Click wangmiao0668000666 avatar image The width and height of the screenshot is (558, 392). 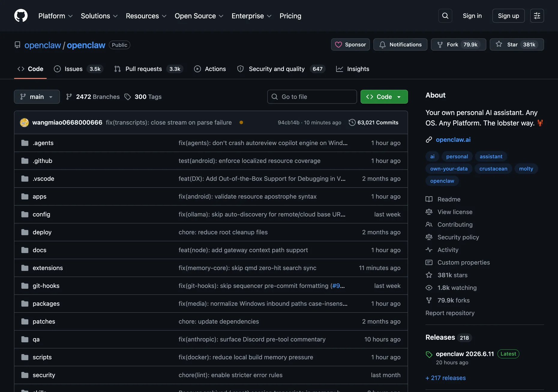(x=24, y=122)
